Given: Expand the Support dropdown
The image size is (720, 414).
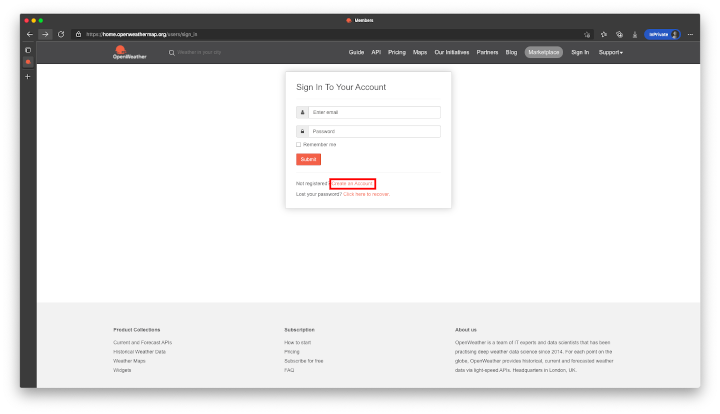Looking at the screenshot, I should coord(610,52).
